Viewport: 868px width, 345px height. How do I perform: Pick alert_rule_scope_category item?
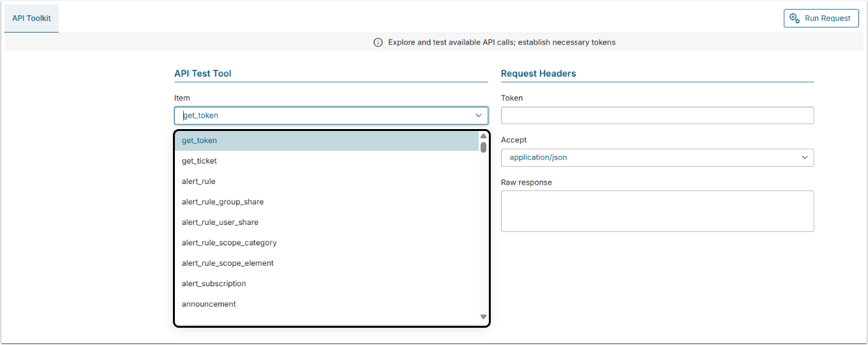pos(229,243)
